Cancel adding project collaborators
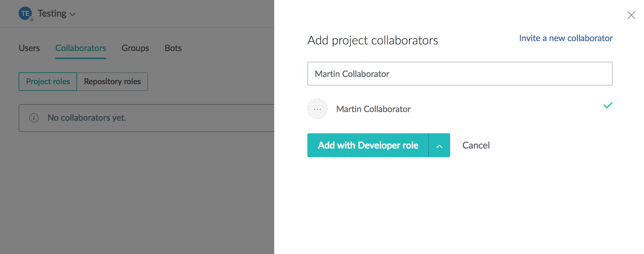The height and width of the screenshot is (254, 644). click(x=476, y=145)
